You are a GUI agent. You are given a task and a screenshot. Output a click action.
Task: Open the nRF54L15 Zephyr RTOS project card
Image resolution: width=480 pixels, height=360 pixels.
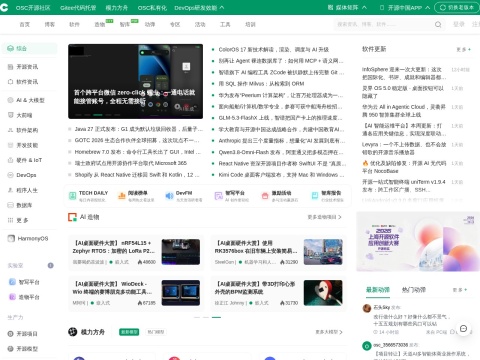(x=136, y=252)
